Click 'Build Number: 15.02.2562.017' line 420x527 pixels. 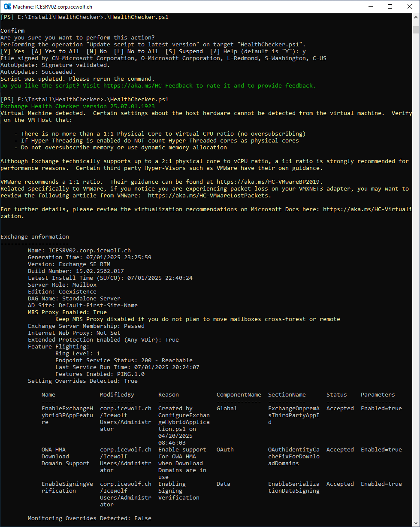pyautogui.click(x=76, y=271)
